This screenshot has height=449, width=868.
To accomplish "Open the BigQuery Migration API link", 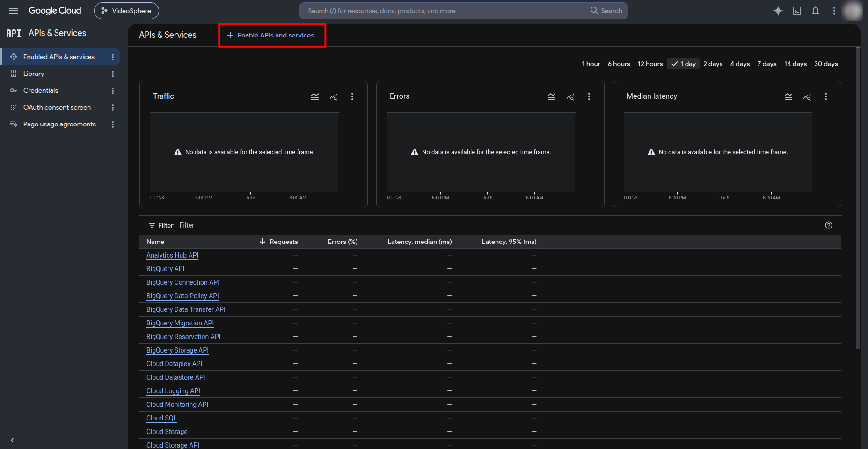I will pyautogui.click(x=180, y=323).
